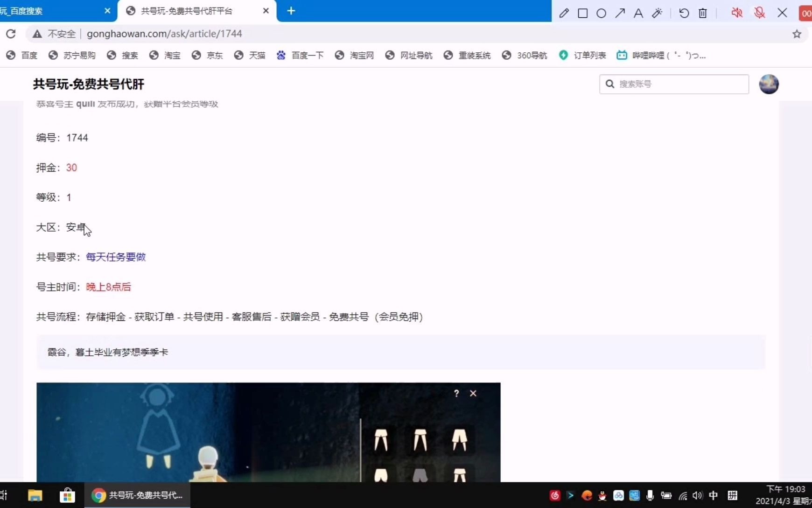Click the deposit value 30
The image size is (812, 508).
[71, 168]
